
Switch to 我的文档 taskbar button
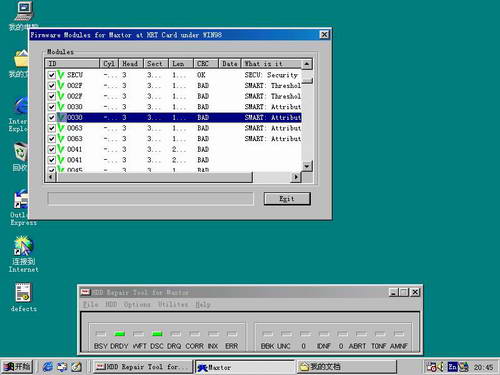[347, 367]
